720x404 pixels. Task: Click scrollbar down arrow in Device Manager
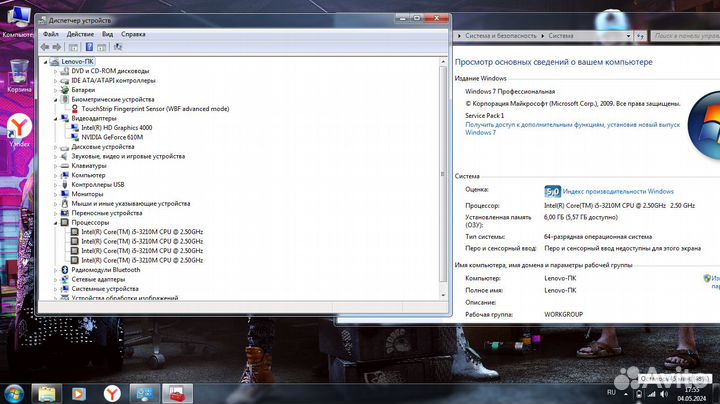click(x=443, y=295)
